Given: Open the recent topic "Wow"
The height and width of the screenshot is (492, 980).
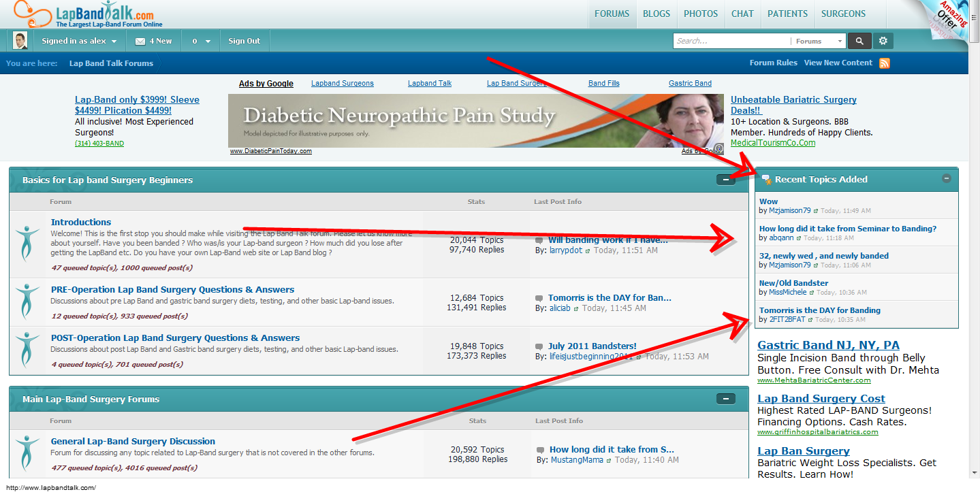Looking at the screenshot, I should coord(768,201).
